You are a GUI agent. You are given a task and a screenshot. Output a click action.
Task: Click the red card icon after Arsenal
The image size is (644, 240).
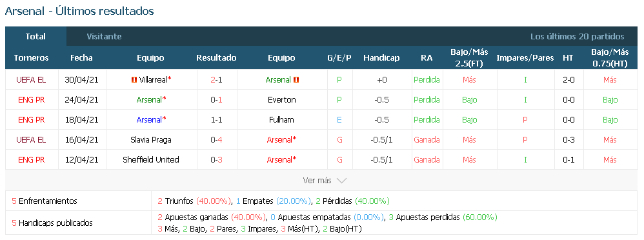pos(296,80)
